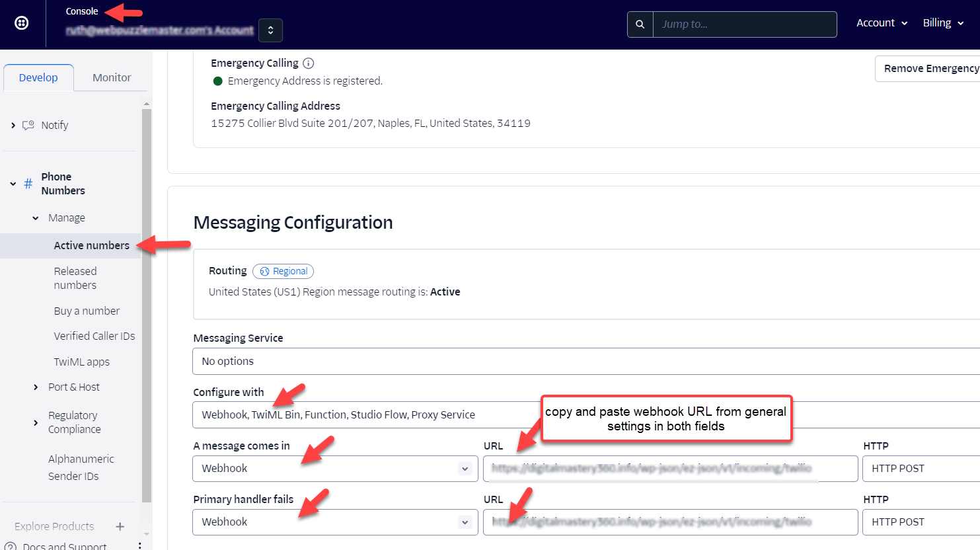Collapse the Manage subsection chevron
This screenshot has width=980, height=550.
coord(36,218)
